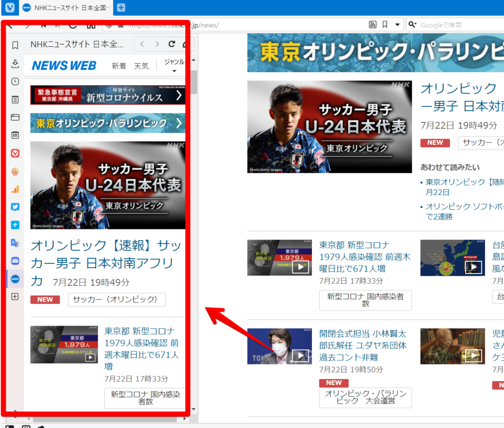
Task: Click the panel horizontal scrollbar right arrow
Action: pos(184,419)
